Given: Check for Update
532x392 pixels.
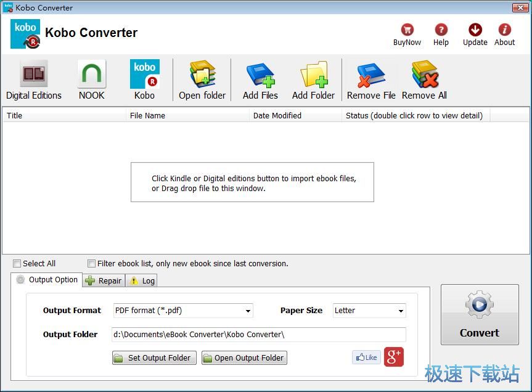Looking at the screenshot, I should (475, 35).
